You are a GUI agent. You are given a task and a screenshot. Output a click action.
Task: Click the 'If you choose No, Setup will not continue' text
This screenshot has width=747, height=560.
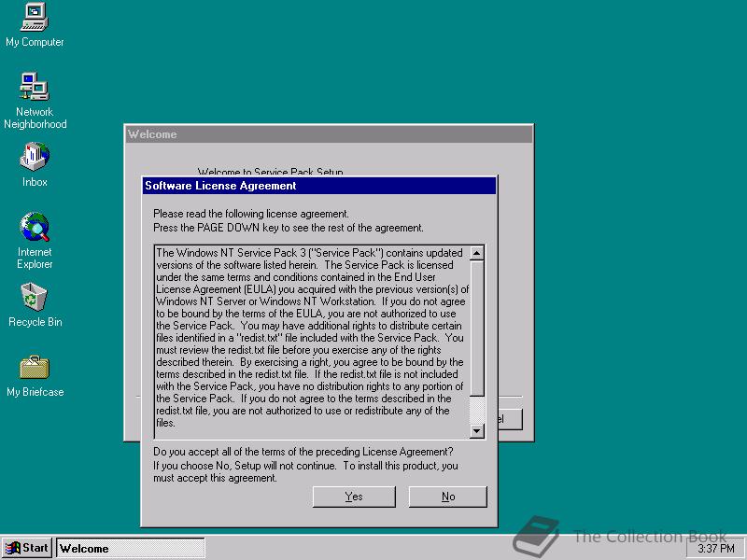(x=305, y=471)
